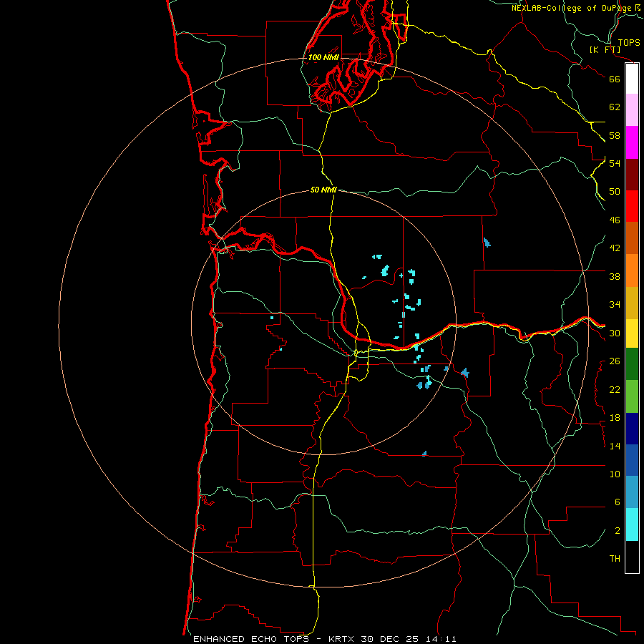This screenshot has width=644, height=644.
Task: Click the isolated blue echo far northeast of center
Action: click(487, 243)
